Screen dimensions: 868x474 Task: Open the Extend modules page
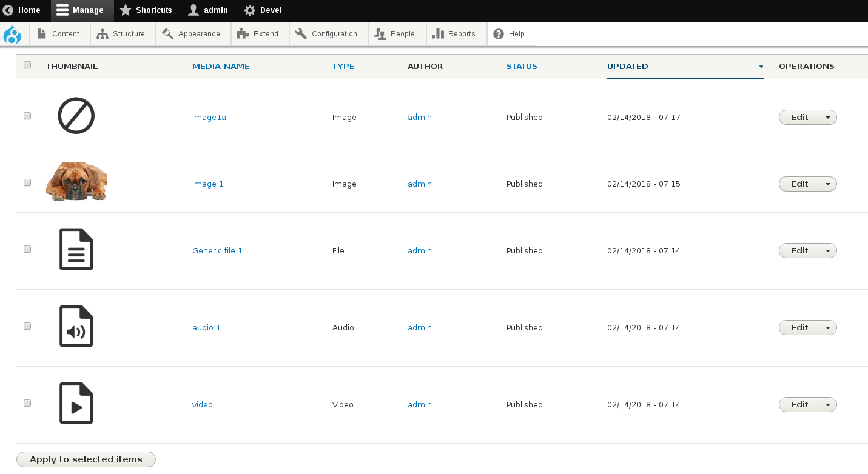point(260,34)
